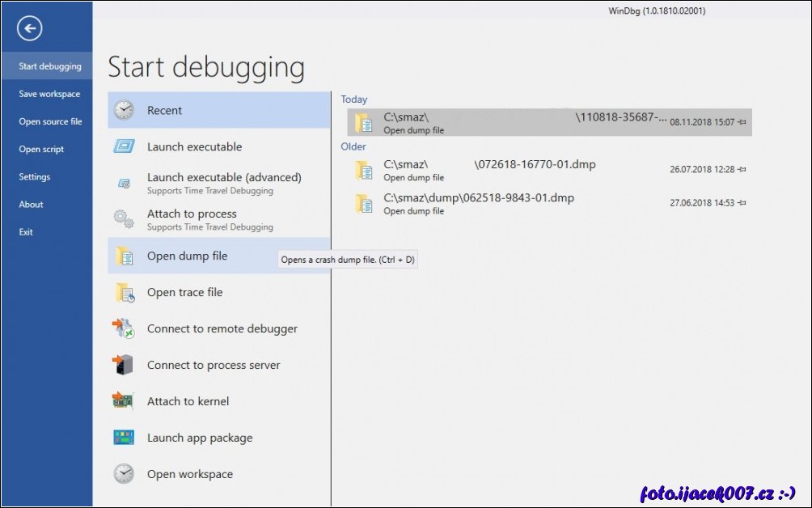Choose Launch executable (advanced) option

pyautogui.click(x=224, y=178)
